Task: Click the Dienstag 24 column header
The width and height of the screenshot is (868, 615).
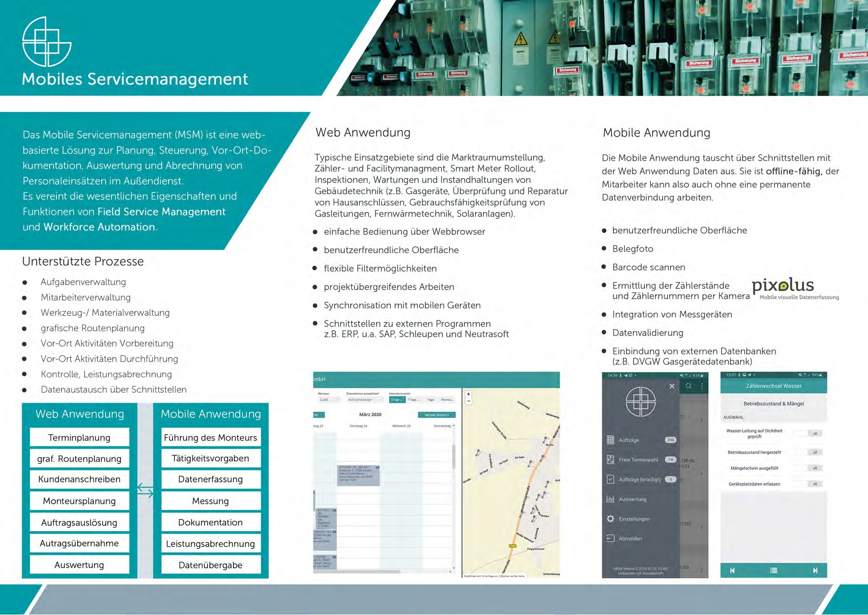Action: [x=358, y=426]
